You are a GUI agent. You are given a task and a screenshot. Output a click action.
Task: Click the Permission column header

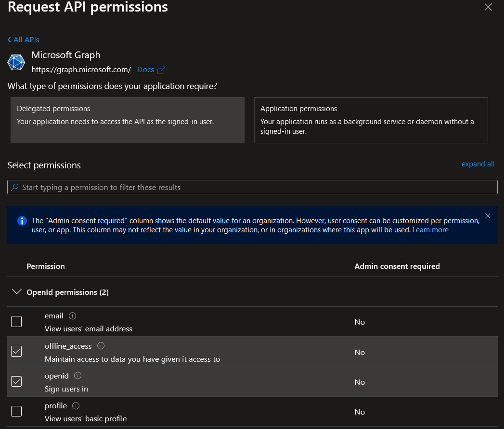pos(46,266)
